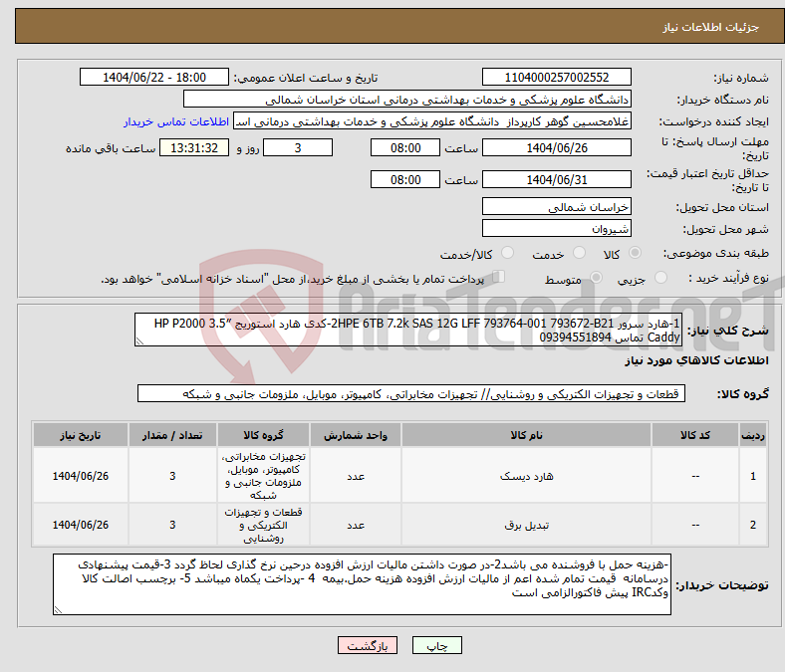
Task: Click the price validity time 08:00 field
Action: [405, 179]
